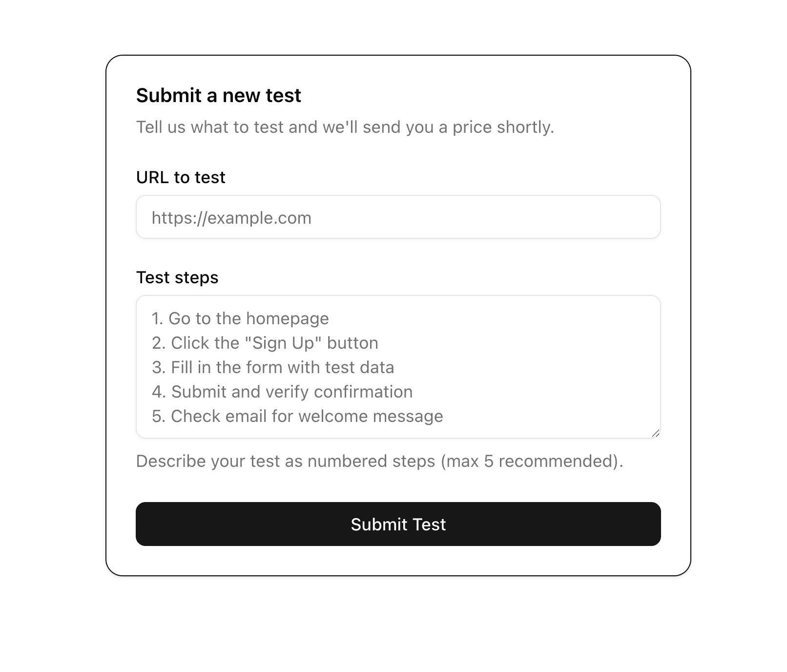Click the subtitle about sending a price

[346, 127]
